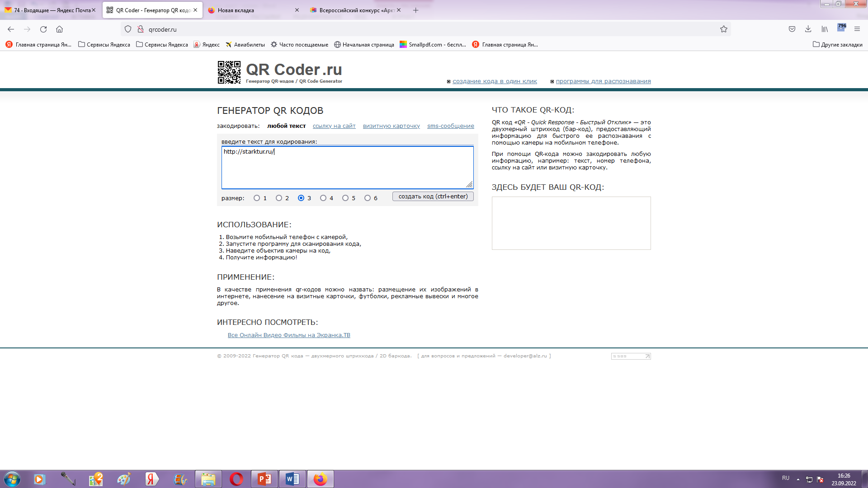This screenshot has width=868, height=488.
Task: Show hidden system tray icons arrow
Action: tap(798, 479)
